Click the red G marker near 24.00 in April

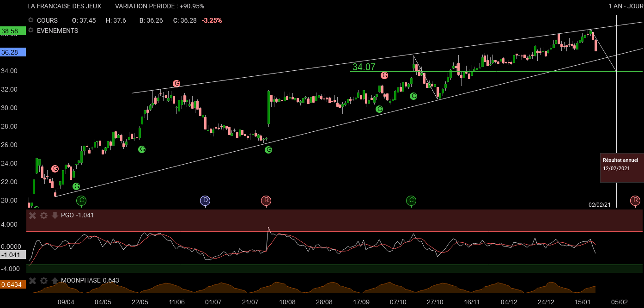55,169
